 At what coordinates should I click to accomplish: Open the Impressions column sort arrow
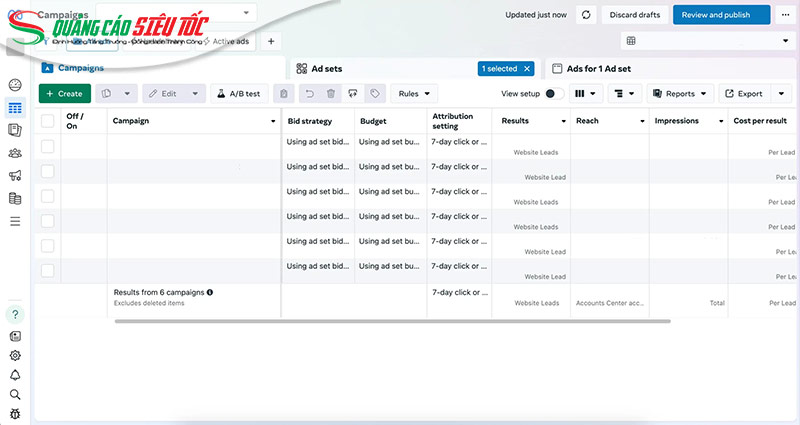point(721,121)
